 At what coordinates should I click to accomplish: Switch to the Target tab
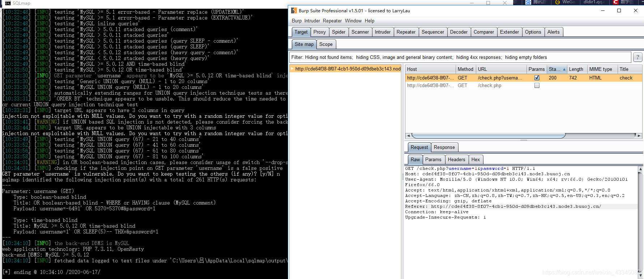pos(301,32)
